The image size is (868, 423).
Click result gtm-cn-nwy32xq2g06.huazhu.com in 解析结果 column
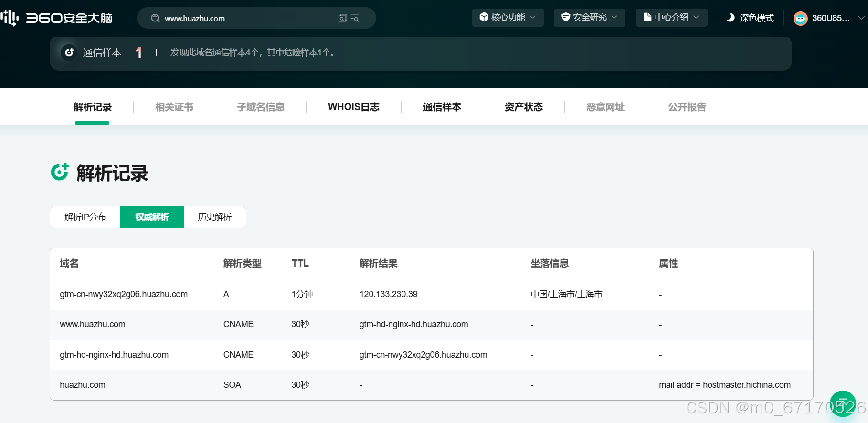(x=423, y=355)
